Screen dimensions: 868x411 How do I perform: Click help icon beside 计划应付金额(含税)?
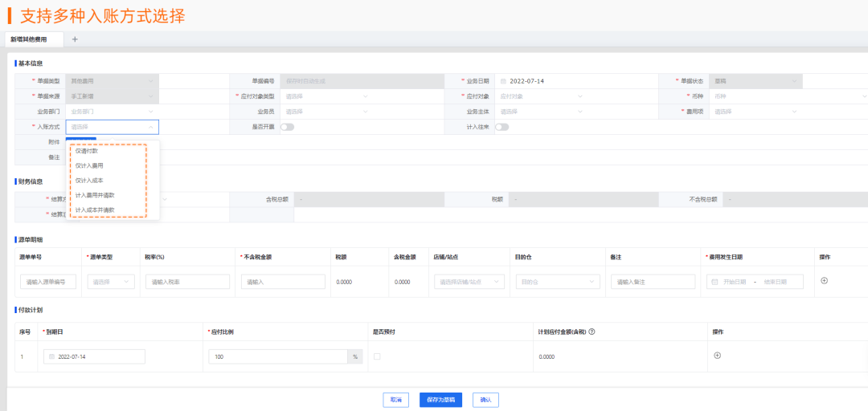point(592,332)
